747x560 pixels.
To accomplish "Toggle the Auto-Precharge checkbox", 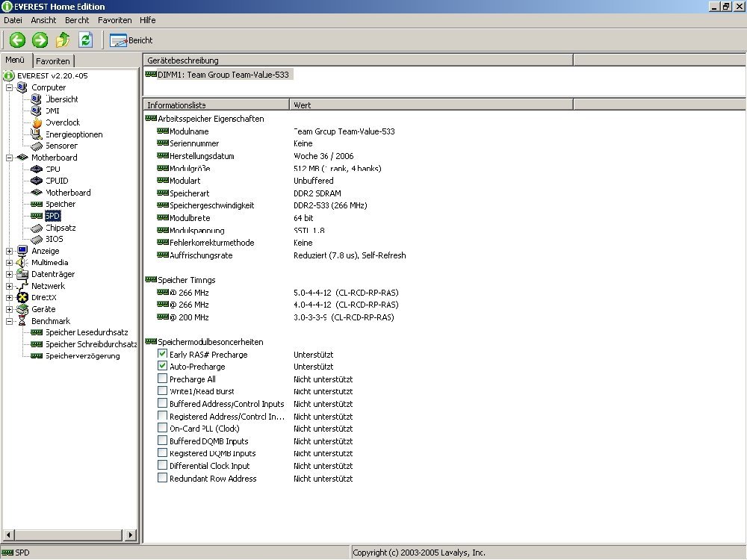I will point(163,367).
